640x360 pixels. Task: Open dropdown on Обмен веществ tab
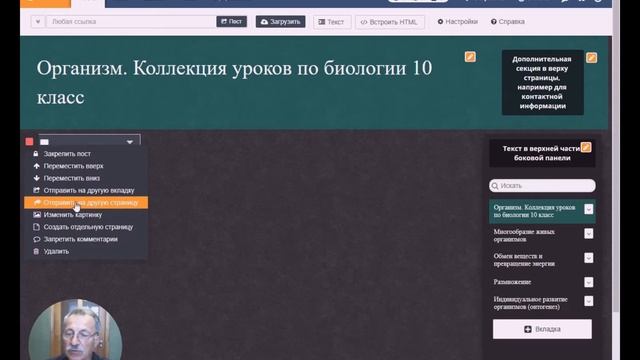tap(589, 258)
